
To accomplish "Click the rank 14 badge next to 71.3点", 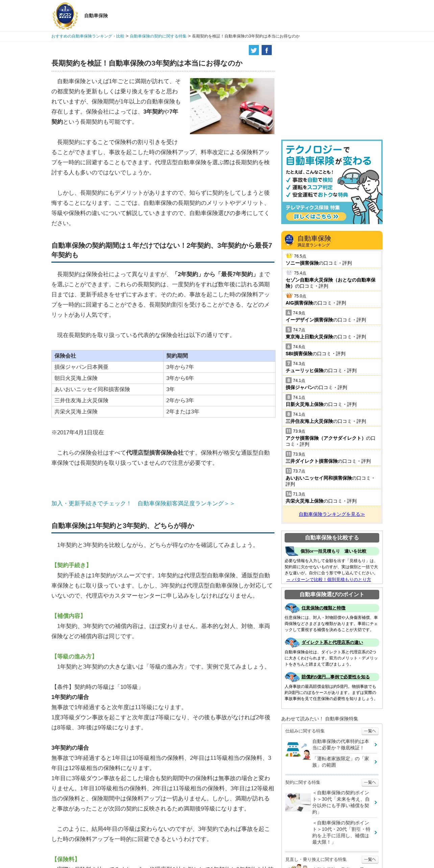I will 288,494.
